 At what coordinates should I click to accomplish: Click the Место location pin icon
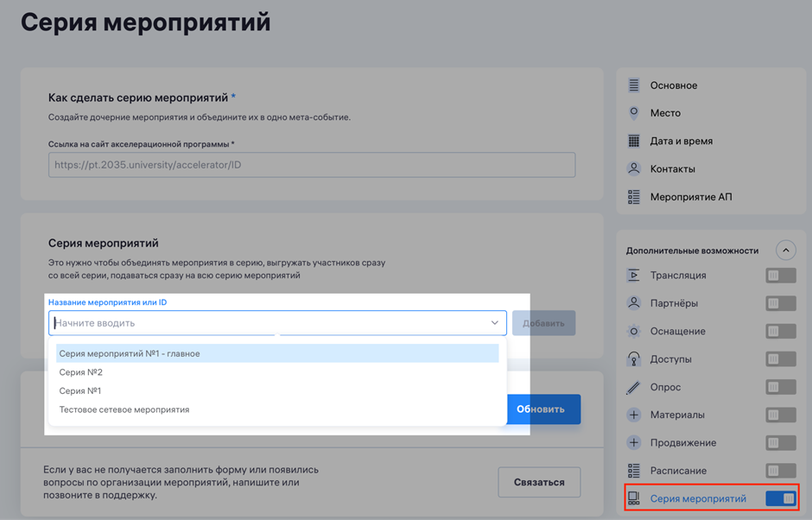(x=634, y=113)
